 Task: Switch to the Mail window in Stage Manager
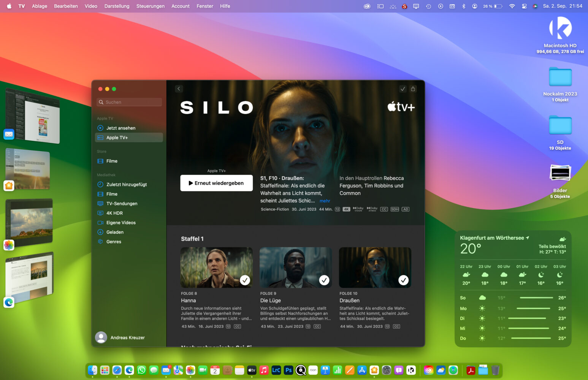pos(32,116)
